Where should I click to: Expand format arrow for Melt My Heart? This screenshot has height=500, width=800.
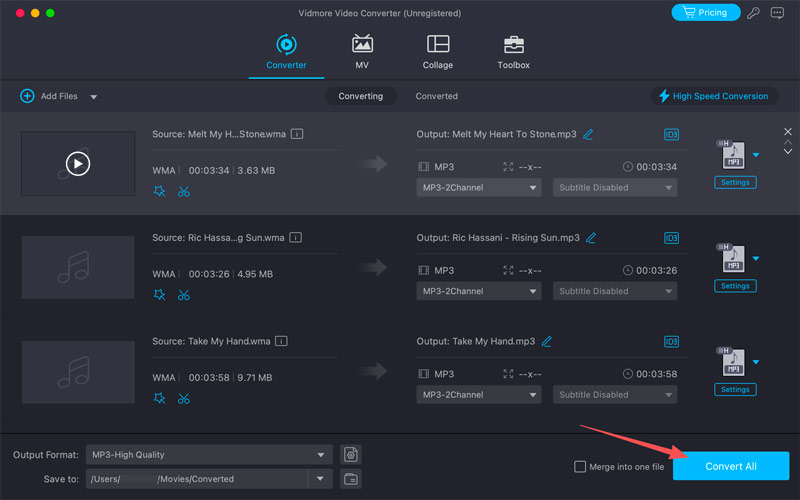point(756,155)
